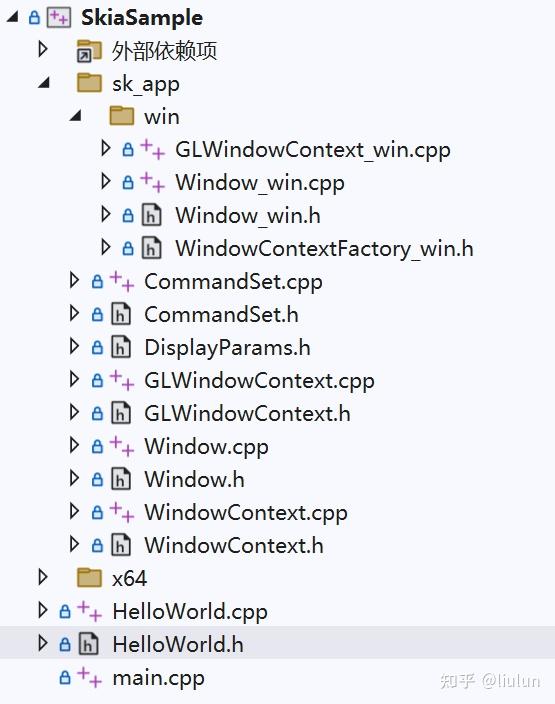
Task: Expand arrow beside WindowContextFactory_win.h
Action: [106, 247]
